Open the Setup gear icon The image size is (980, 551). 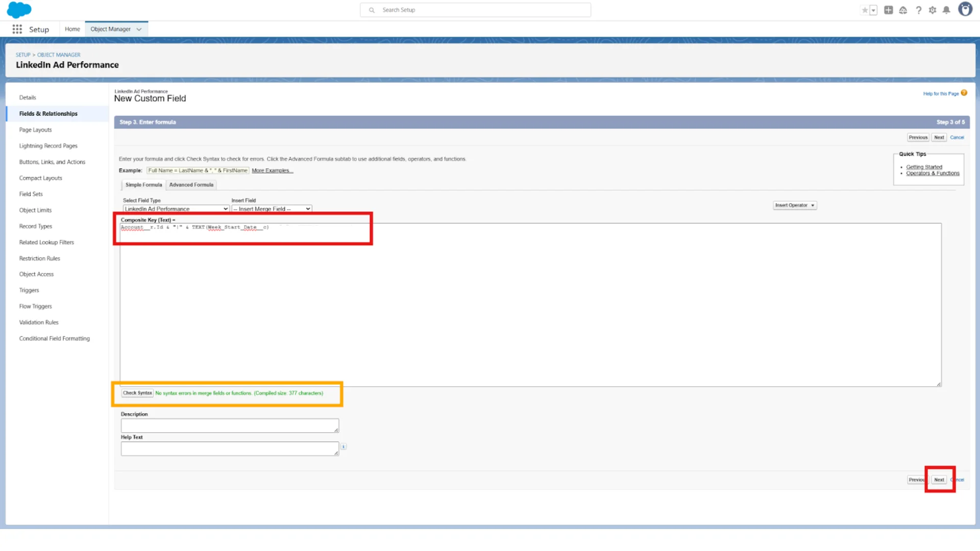[933, 10]
